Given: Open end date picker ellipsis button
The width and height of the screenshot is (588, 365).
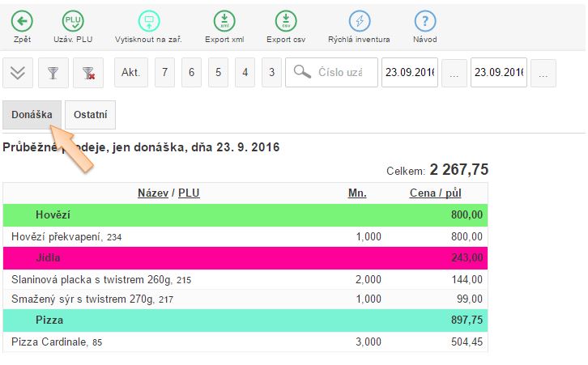Looking at the screenshot, I should click(x=543, y=73).
